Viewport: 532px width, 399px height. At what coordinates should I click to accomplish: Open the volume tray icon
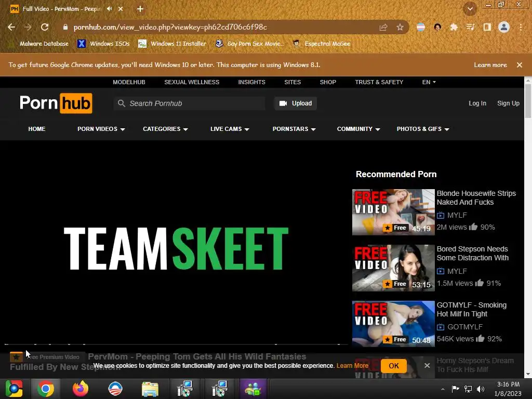point(481,389)
